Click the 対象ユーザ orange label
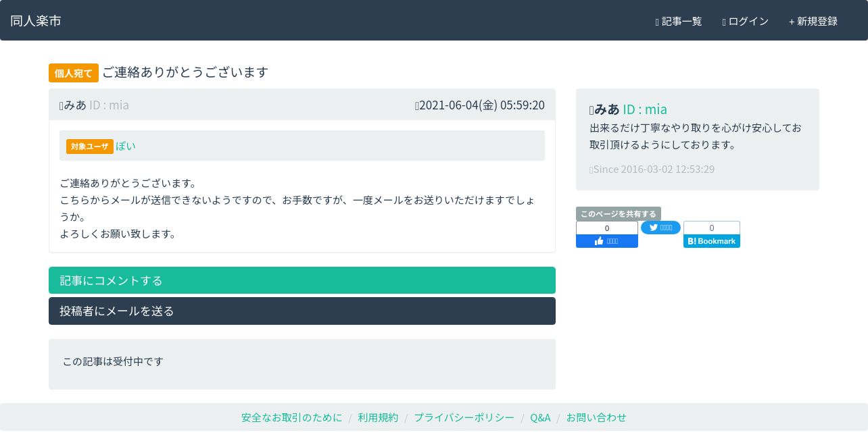The width and height of the screenshot is (868, 445). point(90,147)
